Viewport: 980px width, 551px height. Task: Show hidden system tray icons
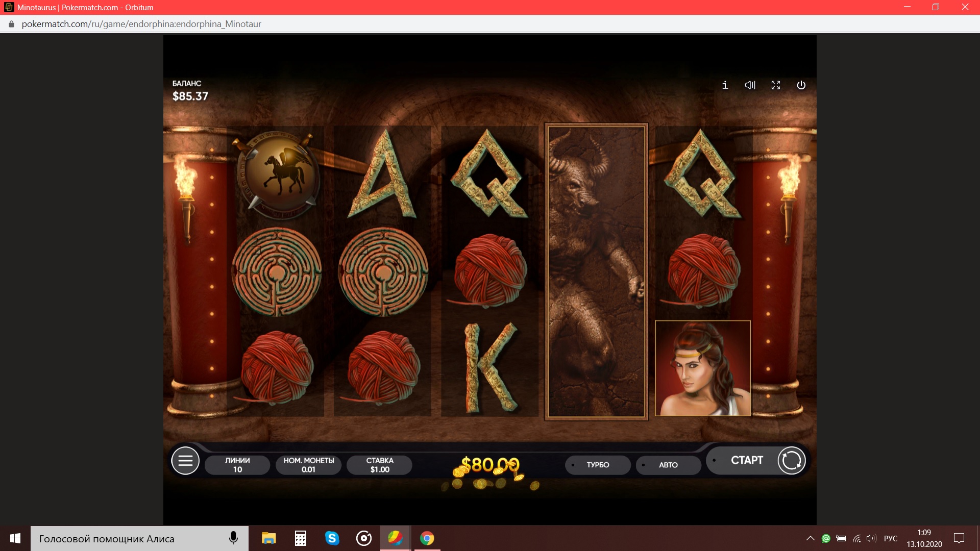[x=810, y=538]
